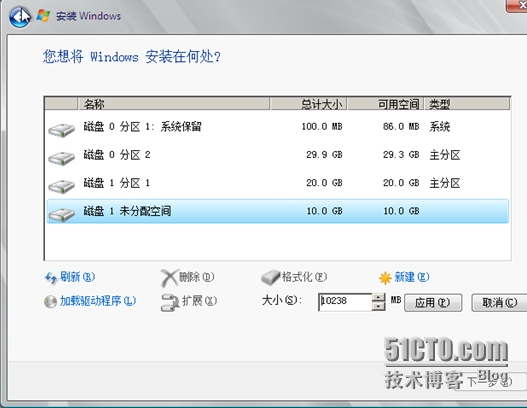Apply the size with 应用(P) button
527x408 pixels.
433,303
